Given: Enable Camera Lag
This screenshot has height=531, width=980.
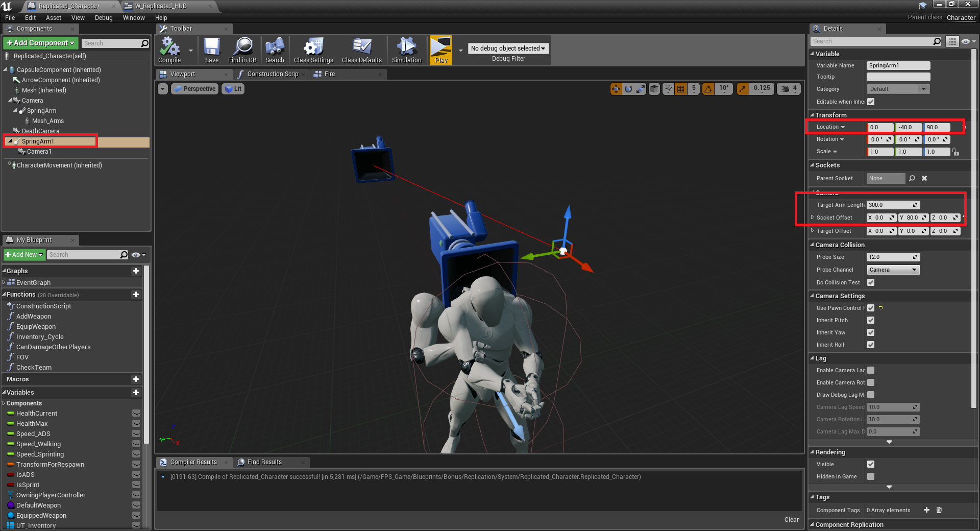Looking at the screenshot, I should tap(871, 370).
